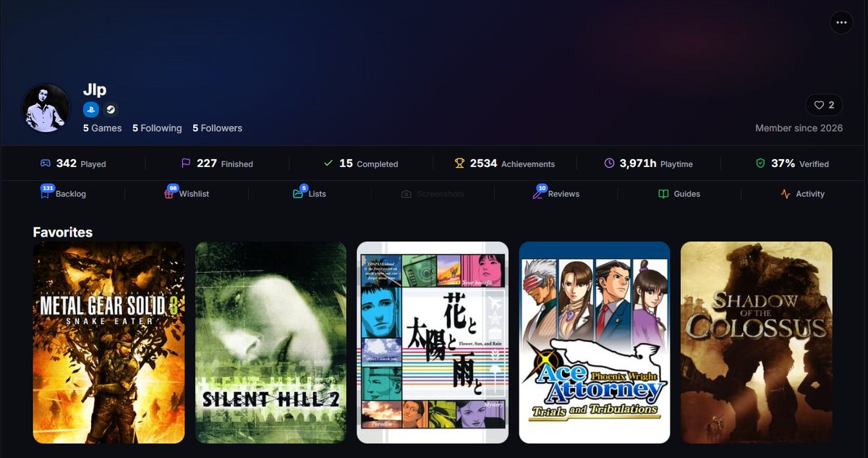Screen dimensions: 868x458
Task: Click the checkmark icon beside 15 Completed
Action: coord(328,164)
